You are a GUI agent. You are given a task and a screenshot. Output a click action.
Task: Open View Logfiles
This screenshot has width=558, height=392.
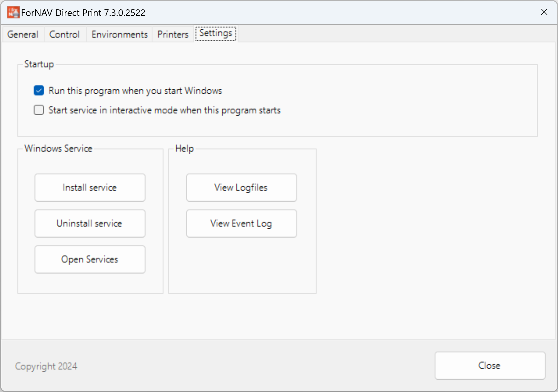tap(242, 187)
